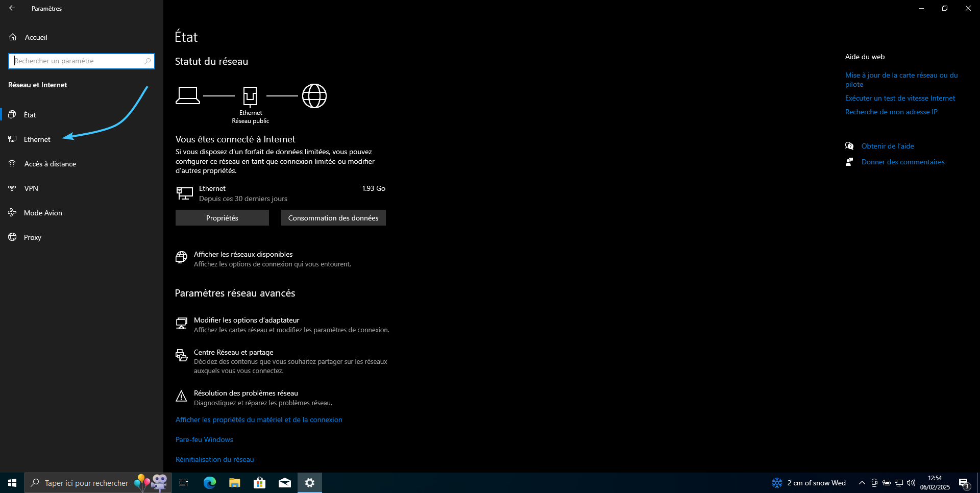The image size is (980, 493).
Task: Open the Propriétés button
Action: coord(222,218)
